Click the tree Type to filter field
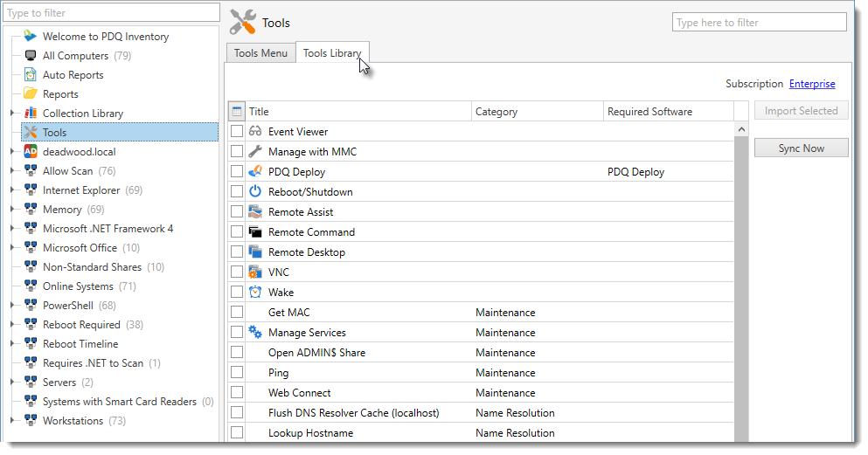This screenshot has height=455, width=868. (111, 13)
